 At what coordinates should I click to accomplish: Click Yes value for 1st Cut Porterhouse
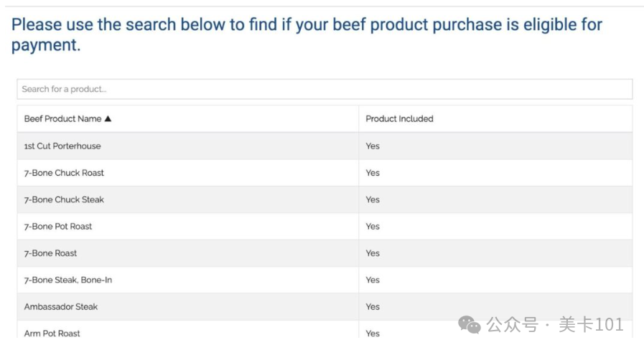pyautogui.click(x=373, y=146)
